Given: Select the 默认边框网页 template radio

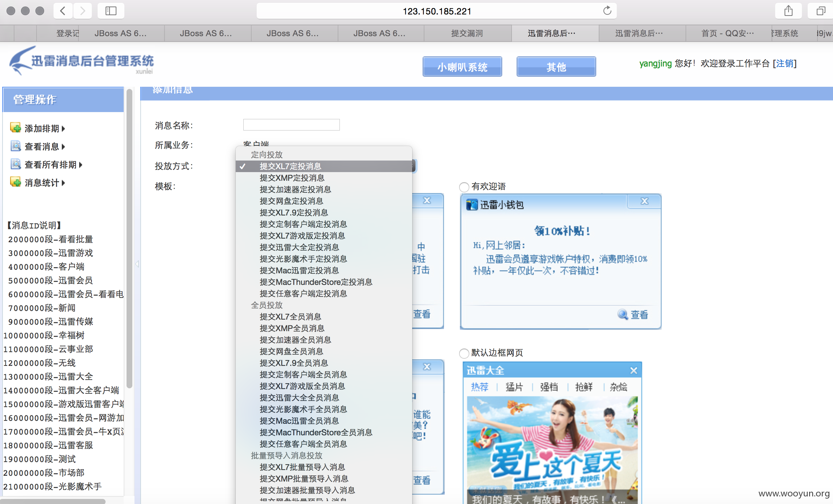Looking at the screenshot, I should (x=464, y=353).
